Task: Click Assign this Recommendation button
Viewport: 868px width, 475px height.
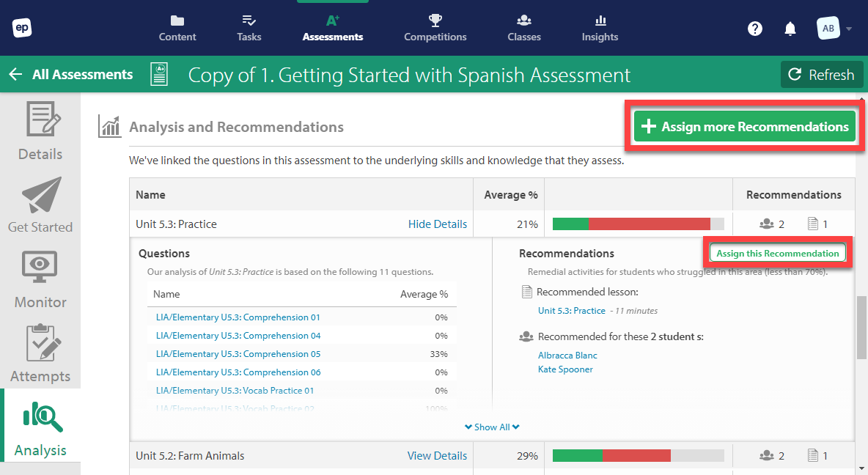Action: [x=778, y=254]
